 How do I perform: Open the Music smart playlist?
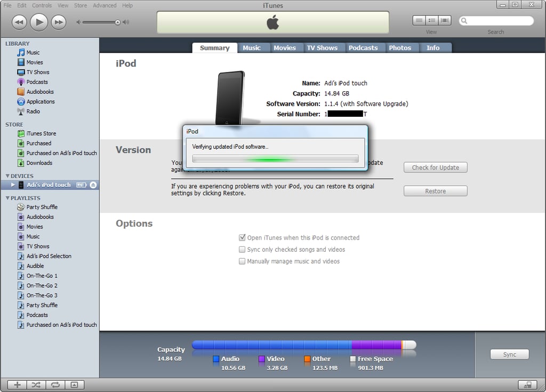click(28, 236)
